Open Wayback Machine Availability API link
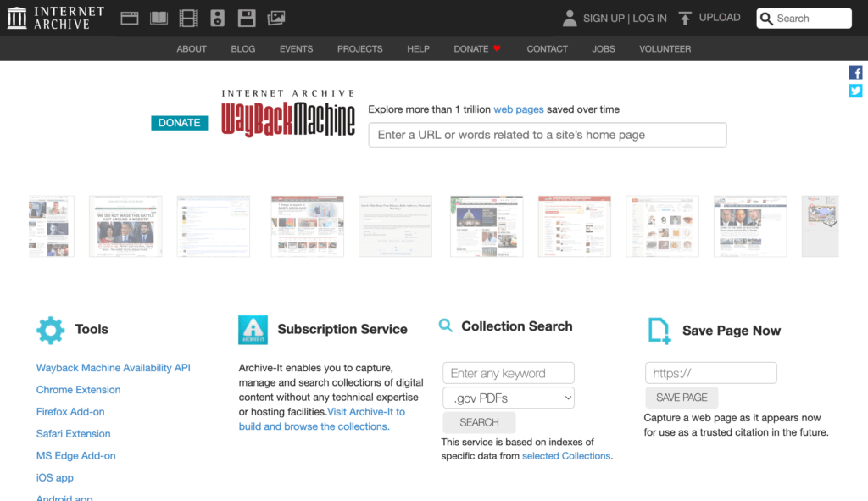 [113, 368]
